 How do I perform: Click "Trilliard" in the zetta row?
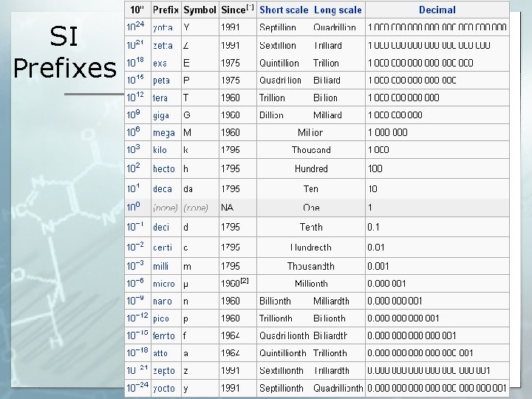click(x=327, y=46)
